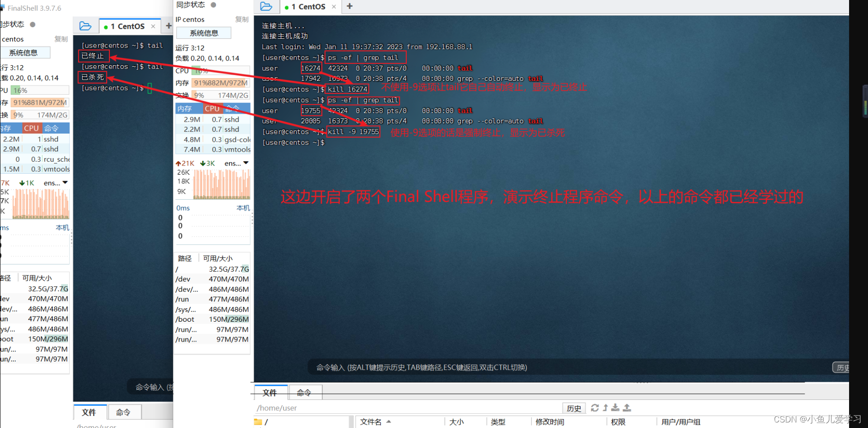Click the 用户/用户组 column header
This screenshot has width=868, height=428.
681,422
